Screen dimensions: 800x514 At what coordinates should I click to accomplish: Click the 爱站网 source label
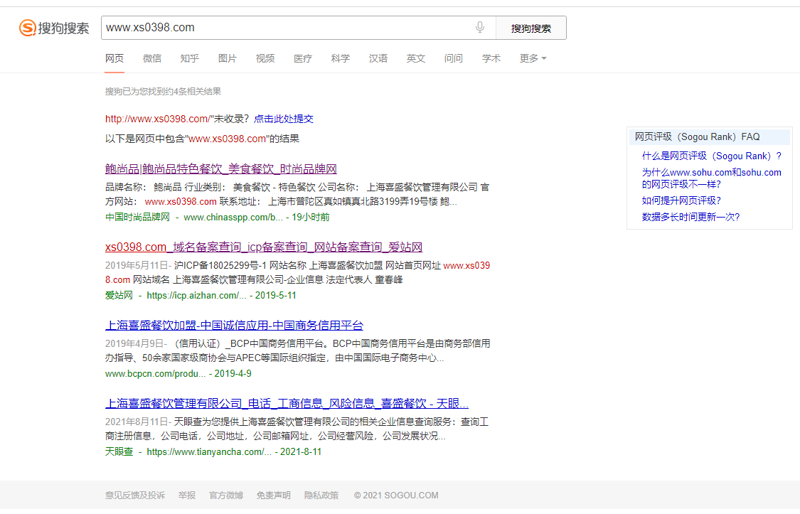tap(119, 296)
